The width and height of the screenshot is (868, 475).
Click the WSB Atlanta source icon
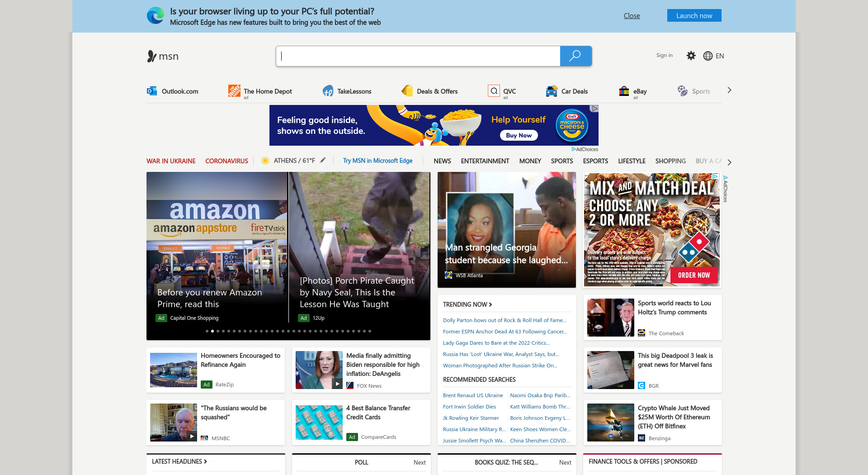point(448,275)
